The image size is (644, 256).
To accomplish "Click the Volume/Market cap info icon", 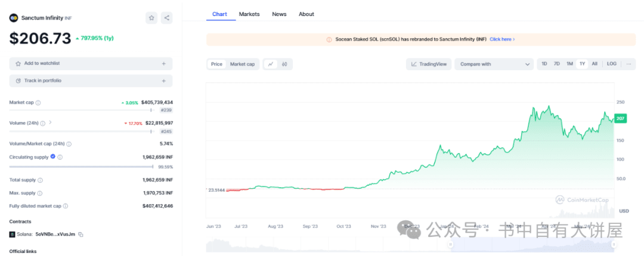I will [x=69, y=144].
